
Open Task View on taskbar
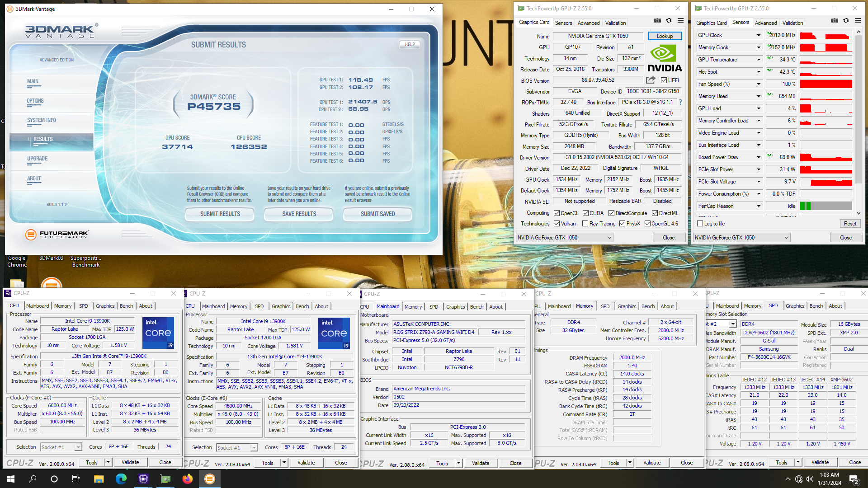(76, 479)
